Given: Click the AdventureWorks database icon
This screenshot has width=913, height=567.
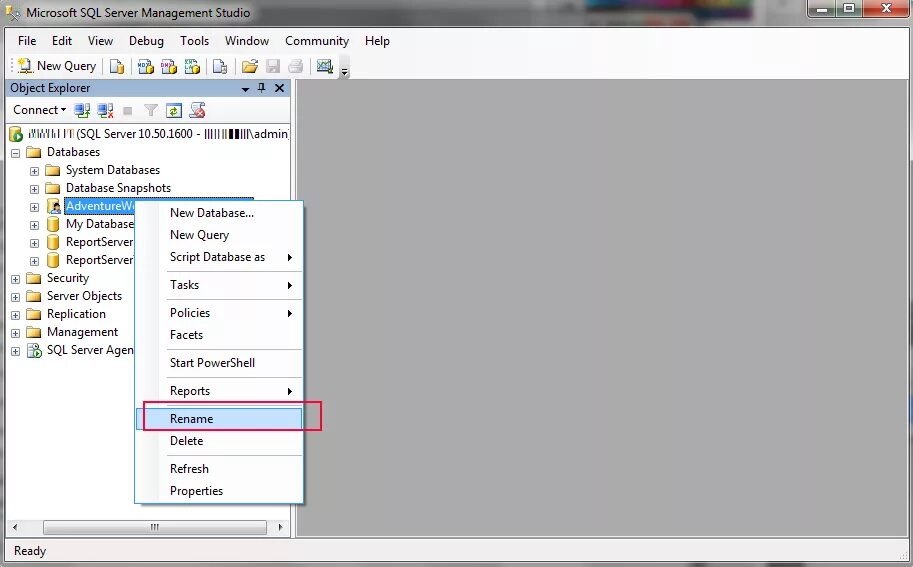Looking at the screenshot, I should click(53, 206).
